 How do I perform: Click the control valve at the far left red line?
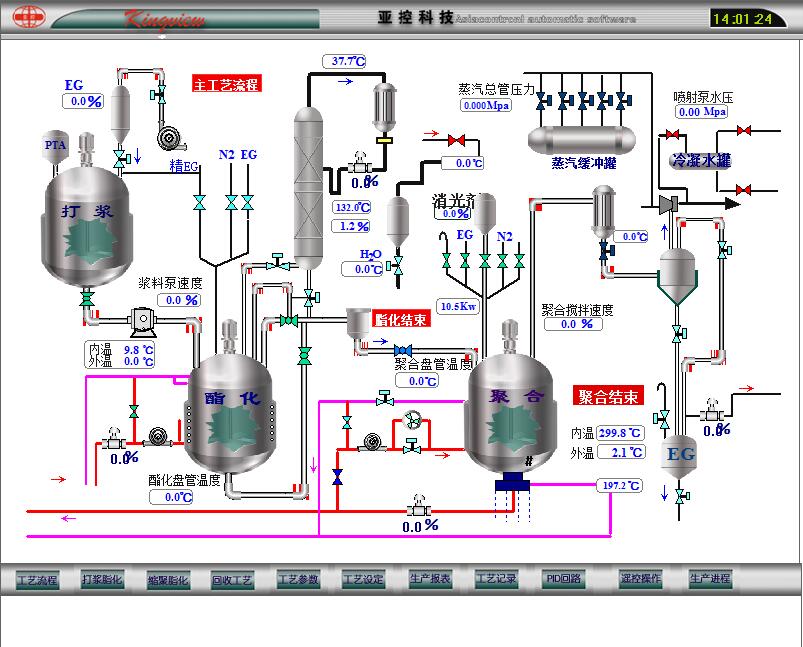114,439
